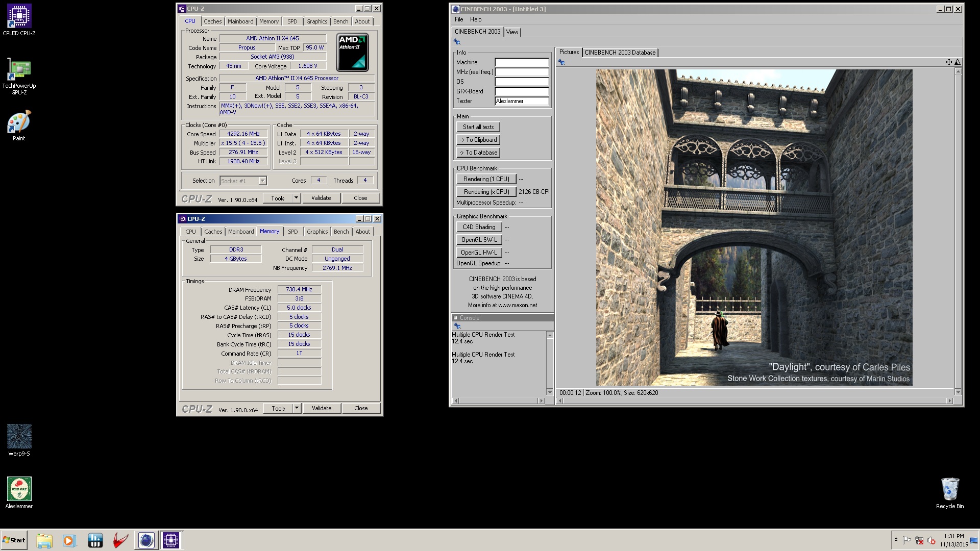
Task: Open the SPD tab in top CPU-Z
Action: [x=292, y=21]
